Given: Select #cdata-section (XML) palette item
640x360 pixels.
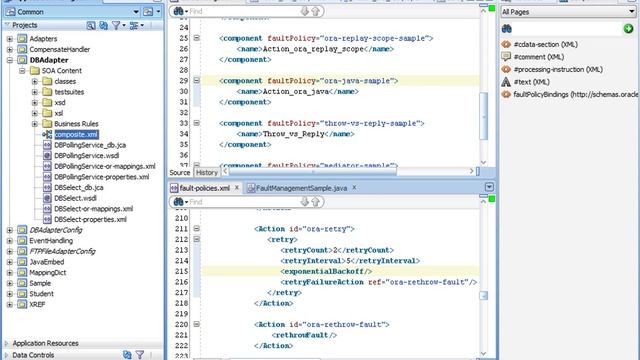Looking at the screenshot, I should pos(545,44).
